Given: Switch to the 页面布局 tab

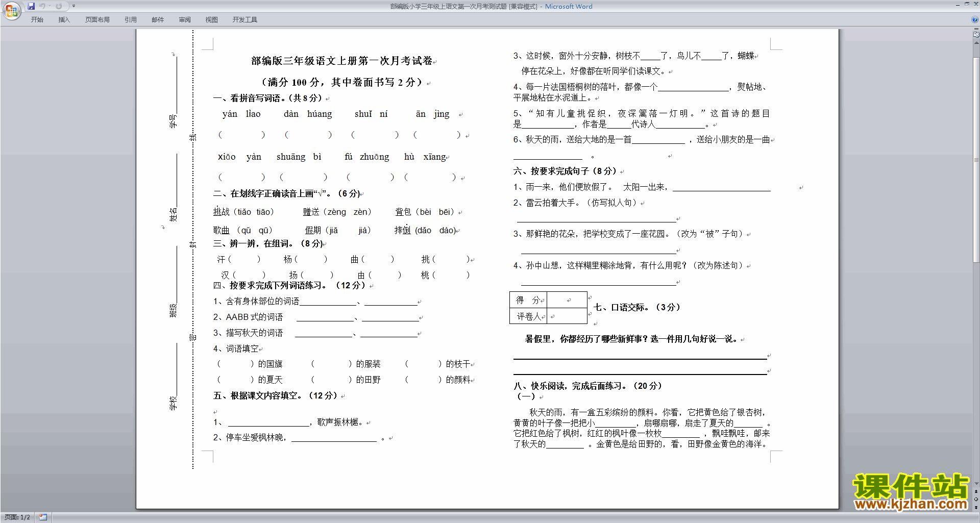Looking at the screenshot, I should tap(97, 19).
